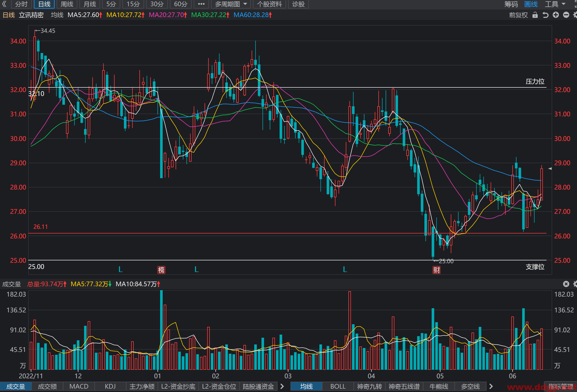
Task: Expand more sub-indicators after 陆股通资金
Action: pyautogui.click(x=282, y=387)
